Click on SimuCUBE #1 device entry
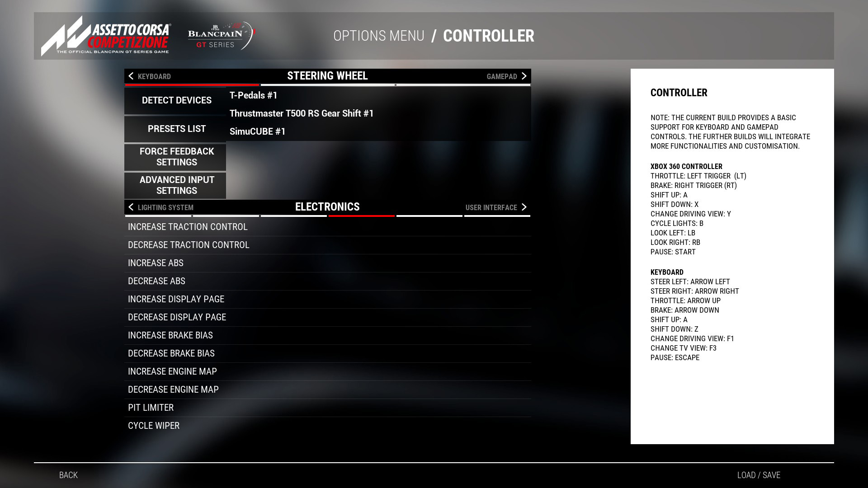868x488 pixels. pyautogui.click(x=258, y=131)
